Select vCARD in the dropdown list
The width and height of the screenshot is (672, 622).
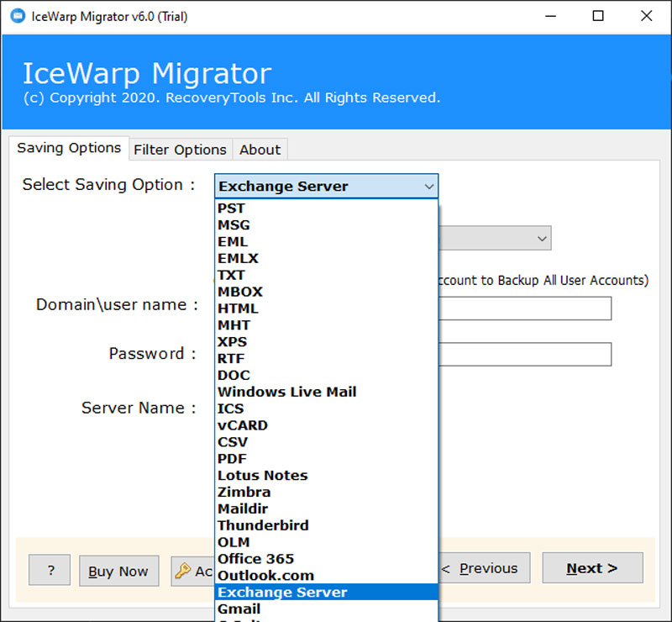pyautogui.click(x=326, y=425)
